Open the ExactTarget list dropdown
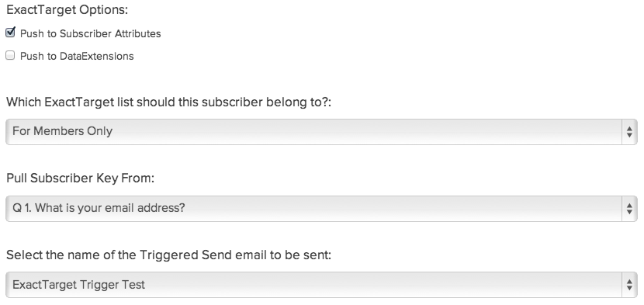The height and width of the screenshot is (305, 644). tap(321, 131)
